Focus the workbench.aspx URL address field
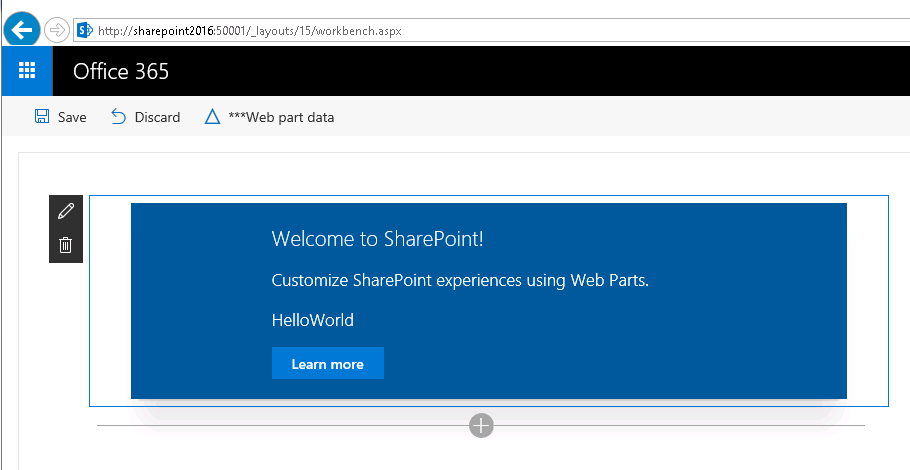Image resolution: width=910 pixels, height=470 pixels. (x=491, y=30)
